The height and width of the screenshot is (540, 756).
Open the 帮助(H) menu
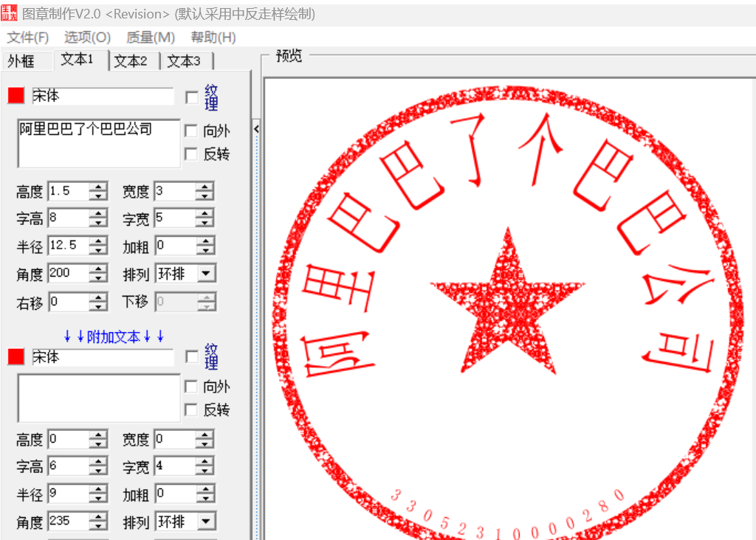click(x=213, y=37)
